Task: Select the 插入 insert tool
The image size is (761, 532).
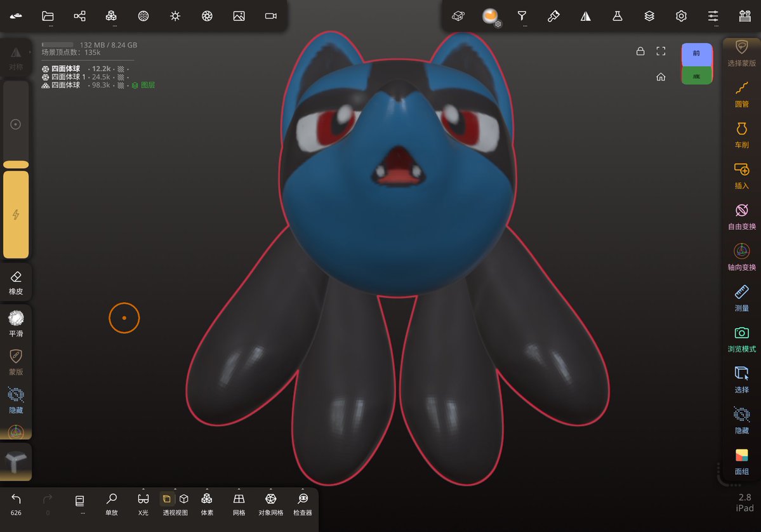Action: [741, 176]
